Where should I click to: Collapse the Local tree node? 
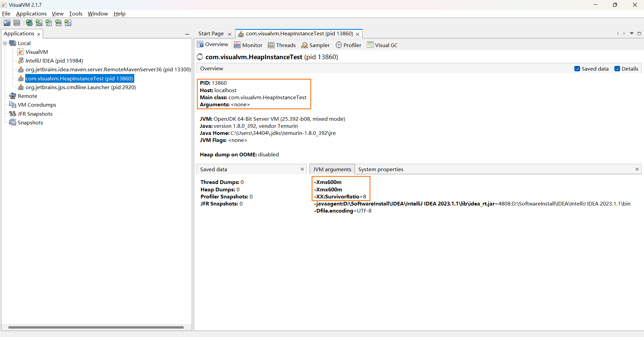click(5, 43)
